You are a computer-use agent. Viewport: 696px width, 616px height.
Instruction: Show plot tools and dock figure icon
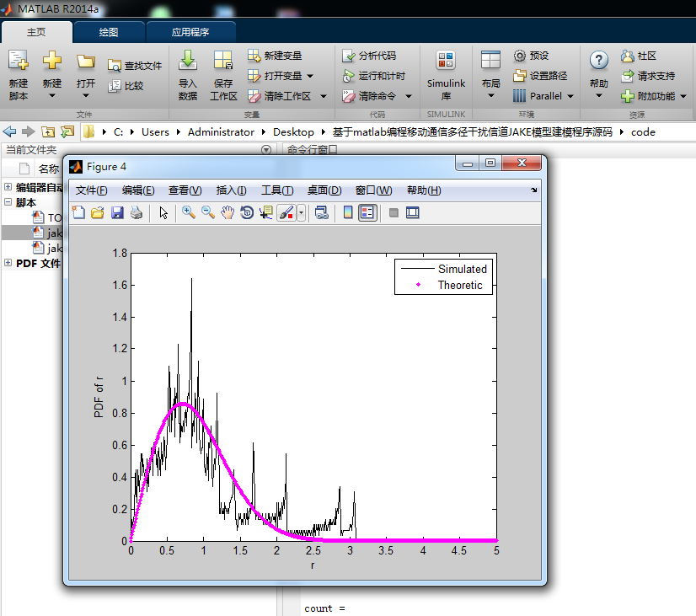coord(413,213)
